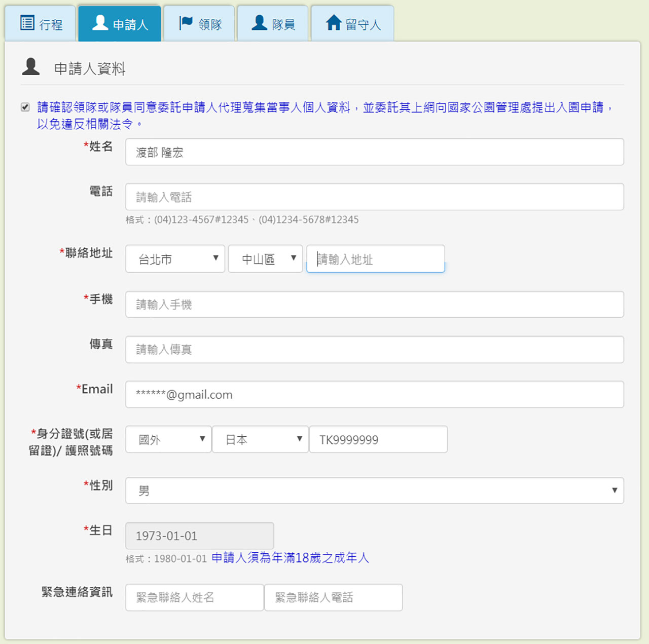
Task: Click the 生日 birthday date field
Action: [x=200, y=536]
